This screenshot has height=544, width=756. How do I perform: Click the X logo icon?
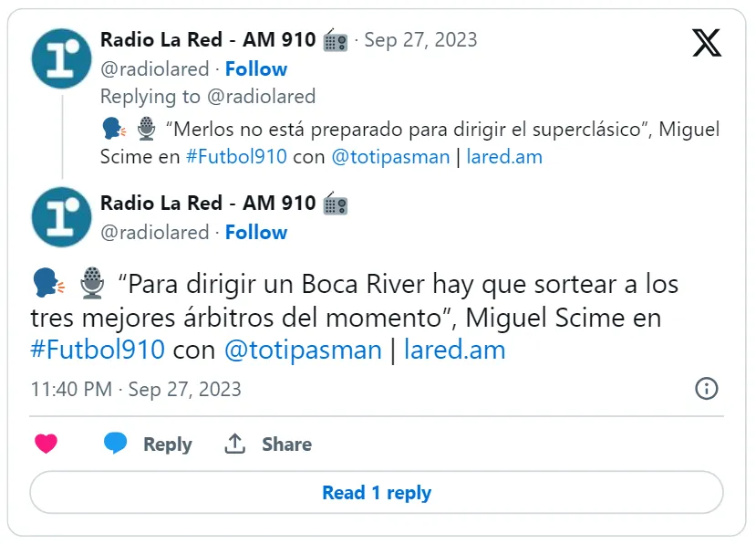[x=707, y=43]
